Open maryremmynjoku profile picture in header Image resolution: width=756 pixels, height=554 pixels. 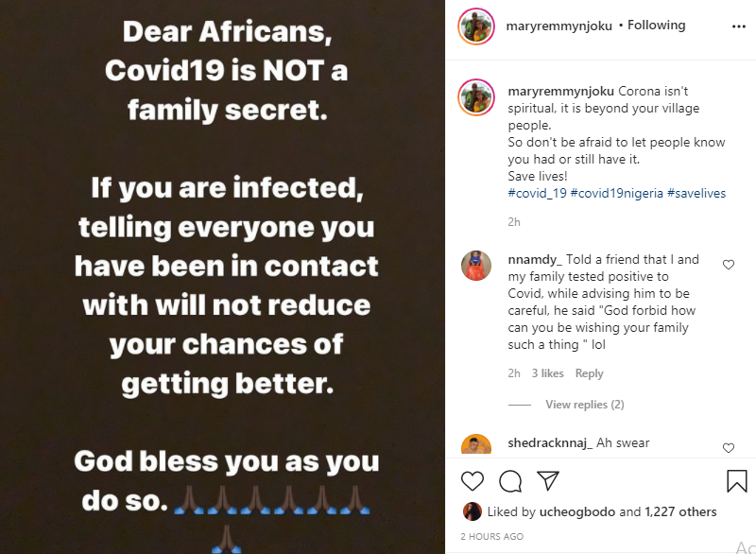tap(477, 26)
